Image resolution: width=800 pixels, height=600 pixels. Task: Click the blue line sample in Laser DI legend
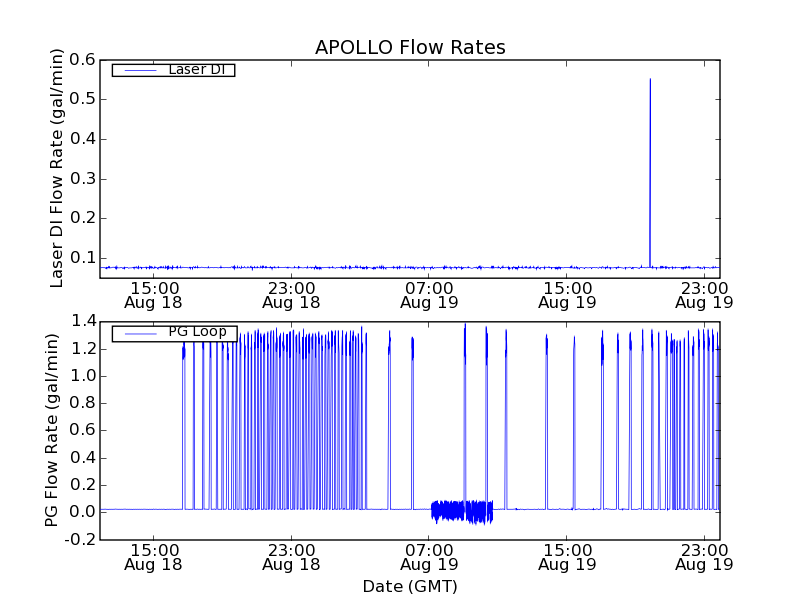tap(138, 70)
